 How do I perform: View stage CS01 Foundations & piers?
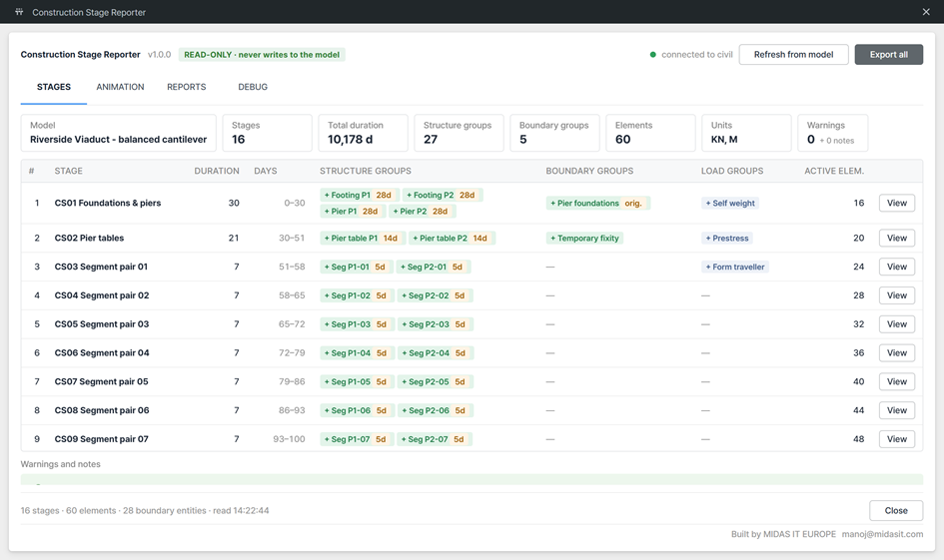tap(896, 204)
